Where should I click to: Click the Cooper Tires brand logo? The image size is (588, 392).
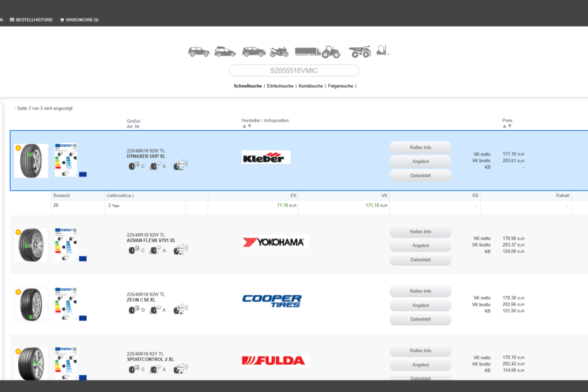pyautogui.click(x=272, y=301)
